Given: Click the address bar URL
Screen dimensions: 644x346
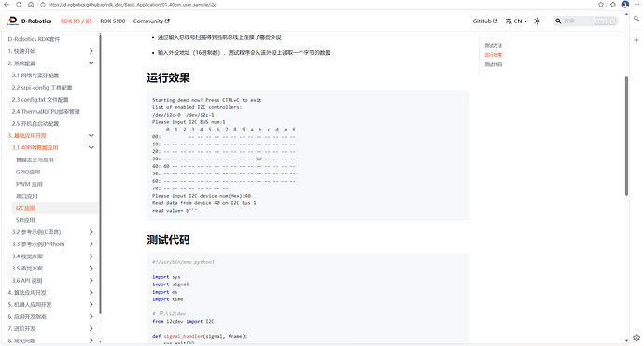Looking at the screenshot, I should (132, 5).
